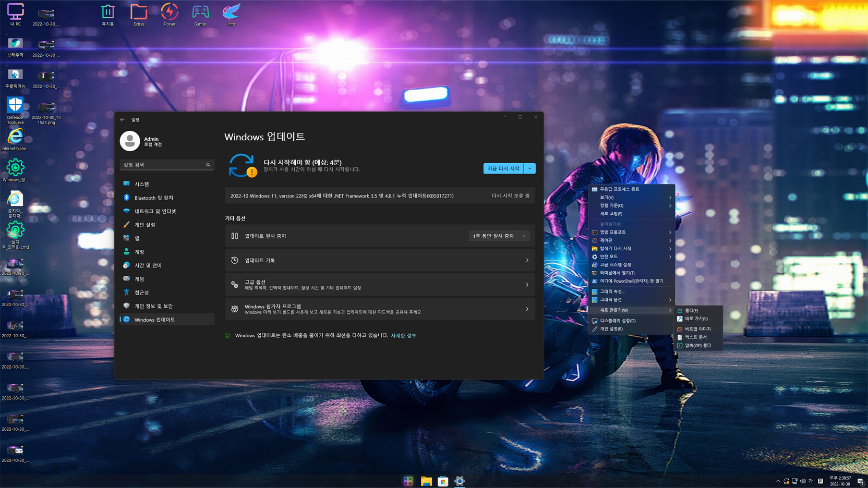This screenshot has width=868, height=488.
Task: Open 앱 settings category
Action: click(x=167, y=238)
